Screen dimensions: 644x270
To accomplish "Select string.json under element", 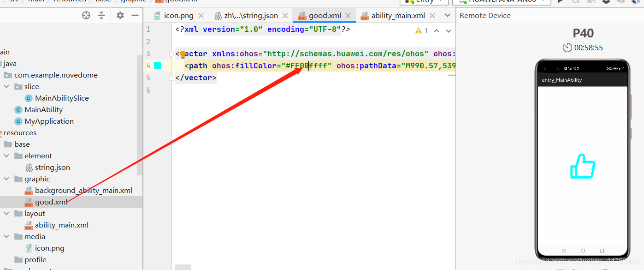I will click(x=53, y=167).
